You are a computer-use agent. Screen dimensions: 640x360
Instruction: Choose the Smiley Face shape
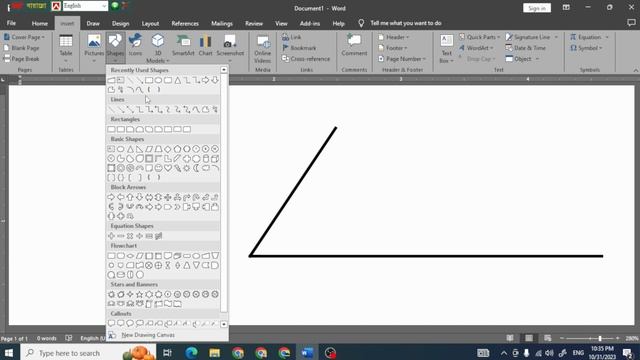click(158, 168)
